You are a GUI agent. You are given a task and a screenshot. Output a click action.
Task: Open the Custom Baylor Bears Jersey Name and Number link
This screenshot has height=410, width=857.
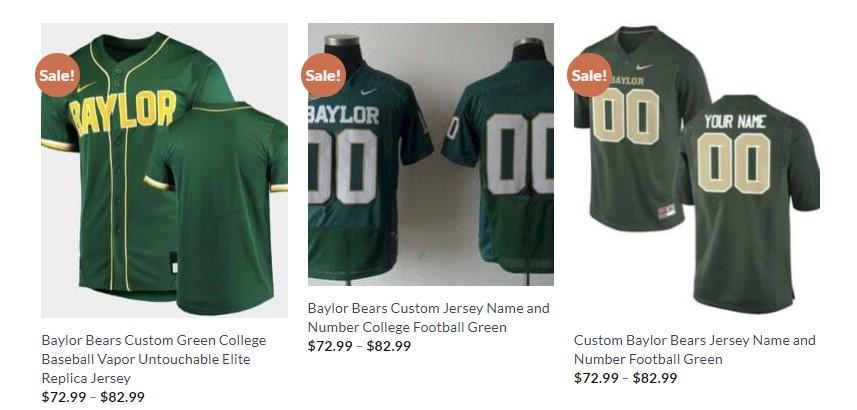click(x=695, y=349)
